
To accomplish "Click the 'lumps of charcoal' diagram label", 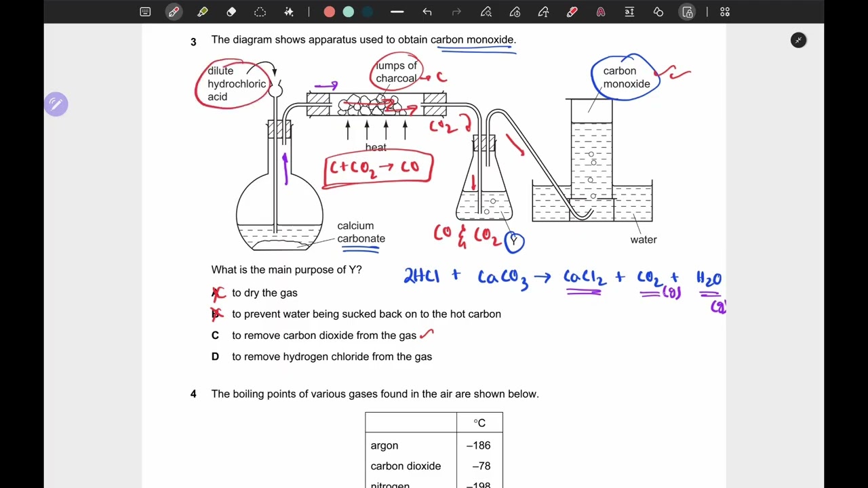I will (x=397, y=72).
